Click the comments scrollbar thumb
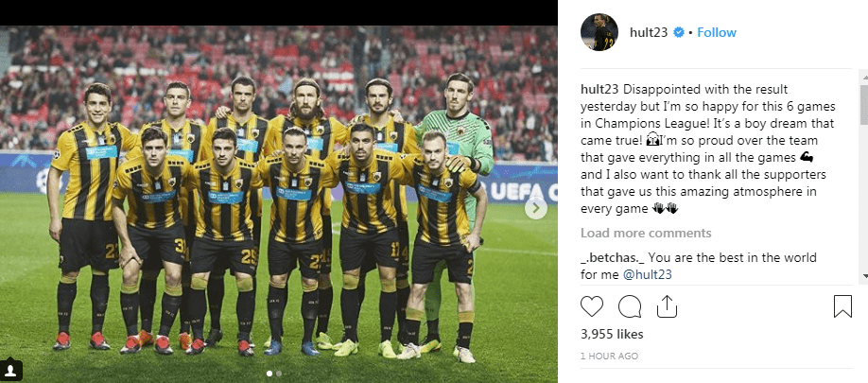 click(x=863, y=105)
